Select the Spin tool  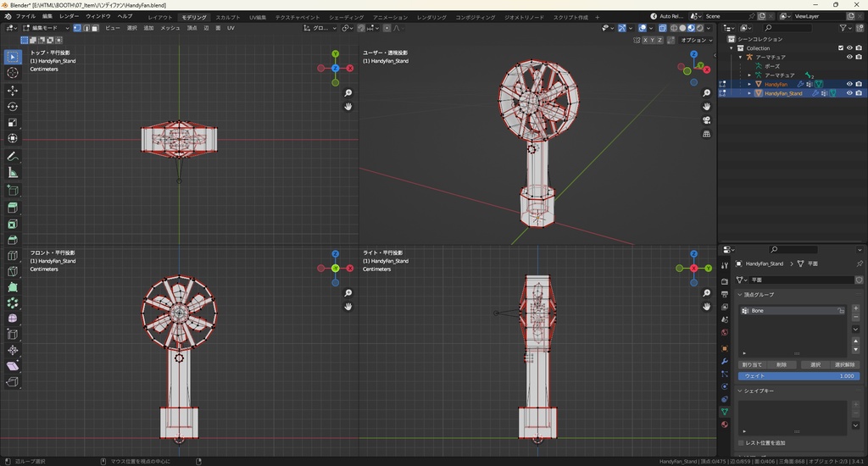(x=12, y=302)
